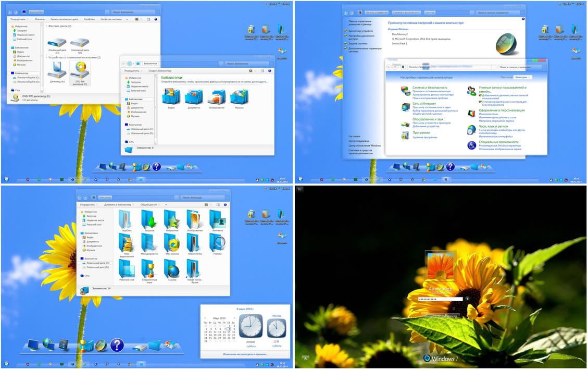Click Запись на компакт-диск in the toolbar
The height and width of the screenshot is (369, 588).
[65, 19]
